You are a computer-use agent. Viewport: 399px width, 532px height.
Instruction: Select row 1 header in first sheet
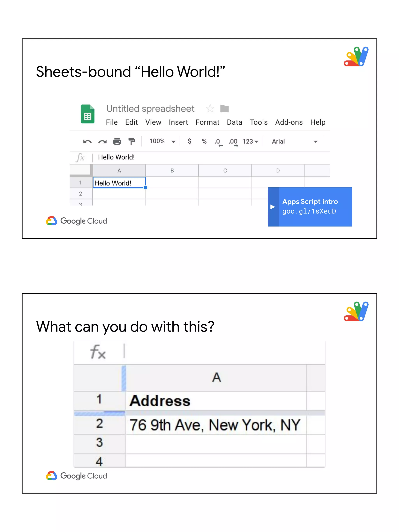pos(81,183)
